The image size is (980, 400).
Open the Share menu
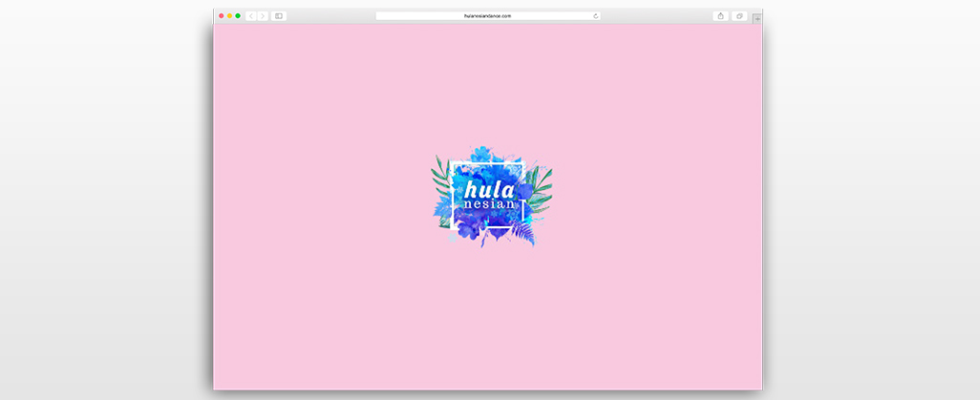pos(720,16)
